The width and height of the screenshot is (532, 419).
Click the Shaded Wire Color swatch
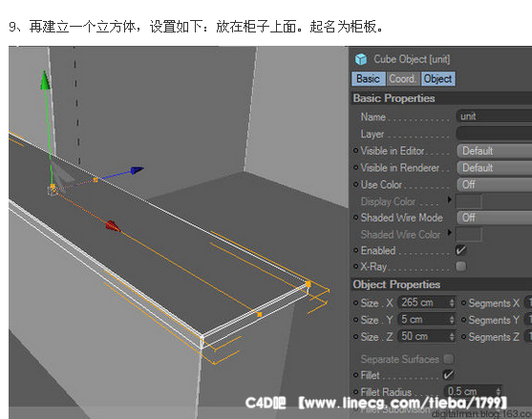click(x=469, y=234)
